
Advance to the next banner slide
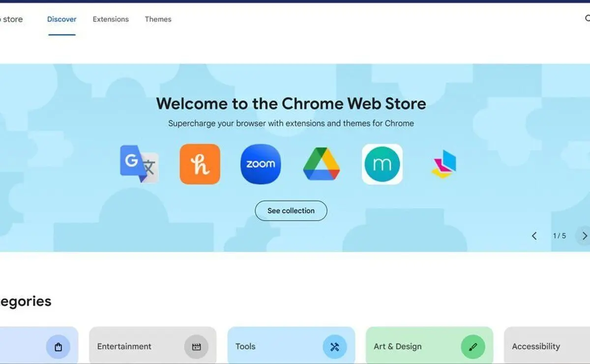[x=584, y=236]
